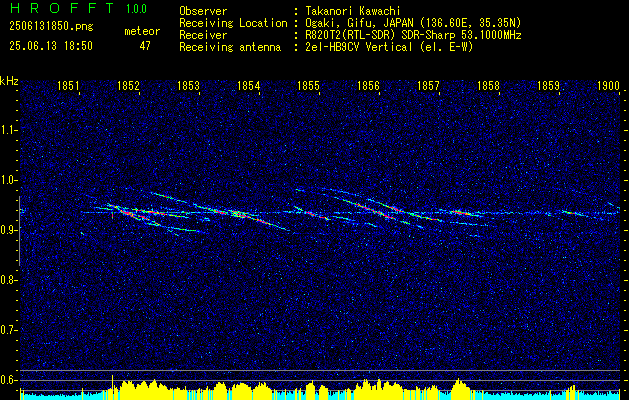Viewport: 629px width, 400px height.
Task: Click the 0.8 kHz axis label
Action: tap(9, 280)
